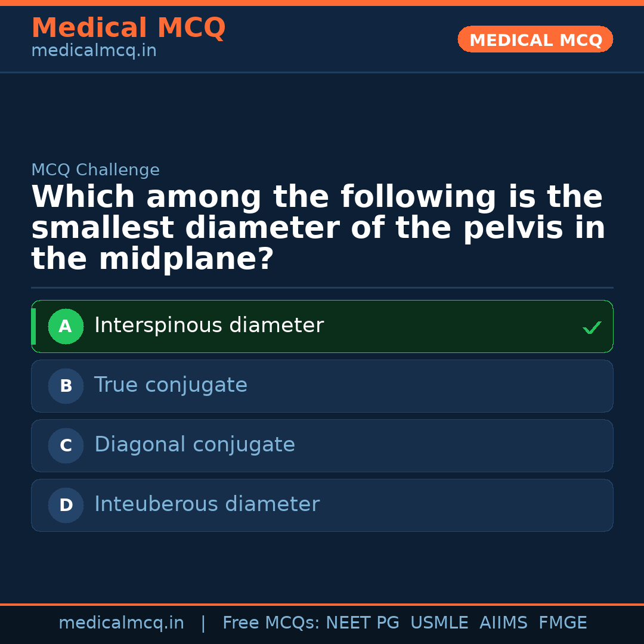
Task: Open the medicalmcq.in link in the footer
Action: [121, 623]
